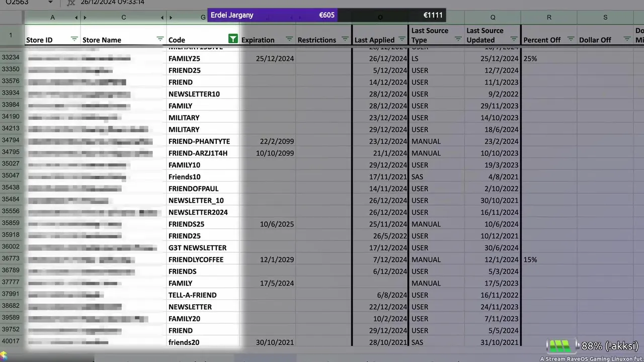Select column S header
This screenshot has width=644, height=362.
pos(605,18)
